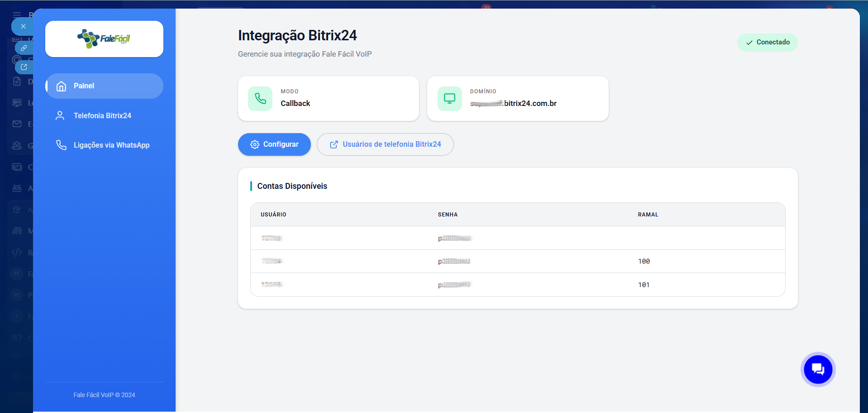Click the home icon beside Painel

[x=61, y=86]
